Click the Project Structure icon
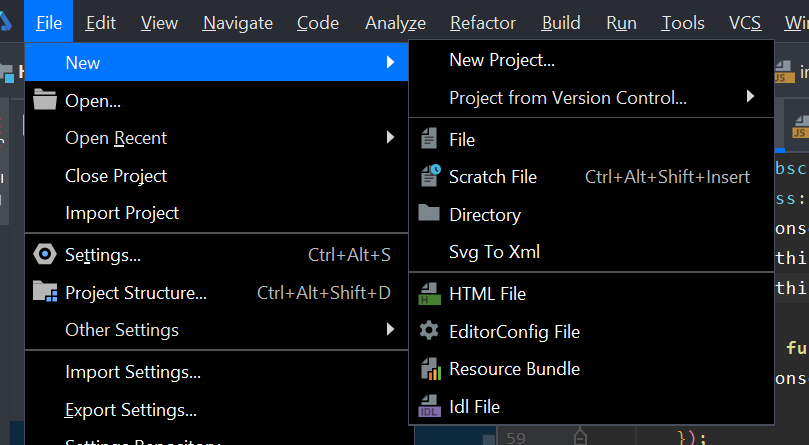Screen dimensions: 809x445 tap(45, 292)
